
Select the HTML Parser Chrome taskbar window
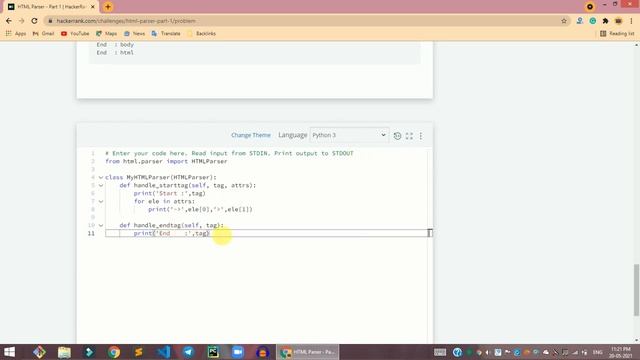click(307, 352)
